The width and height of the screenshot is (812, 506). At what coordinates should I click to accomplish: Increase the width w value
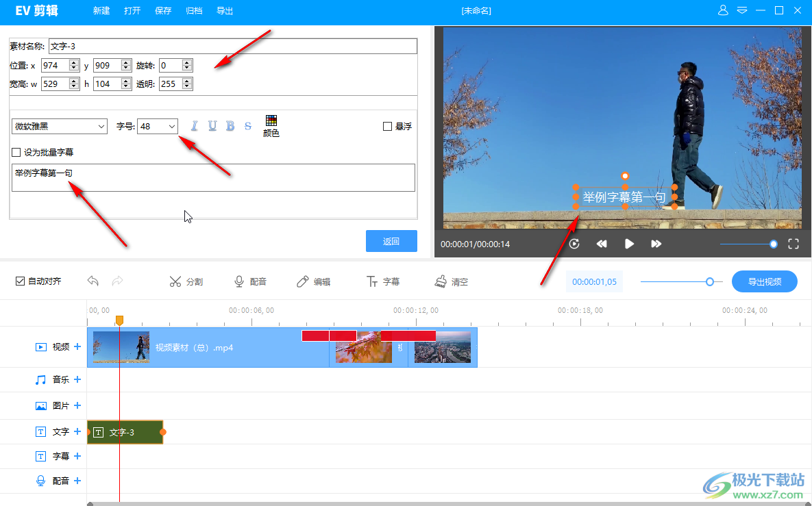click(x=74, y=81)
